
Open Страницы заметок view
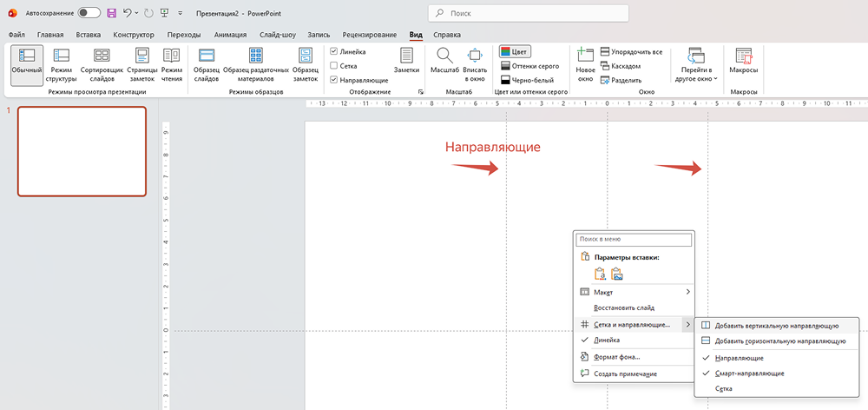click(x=142, y=65)
